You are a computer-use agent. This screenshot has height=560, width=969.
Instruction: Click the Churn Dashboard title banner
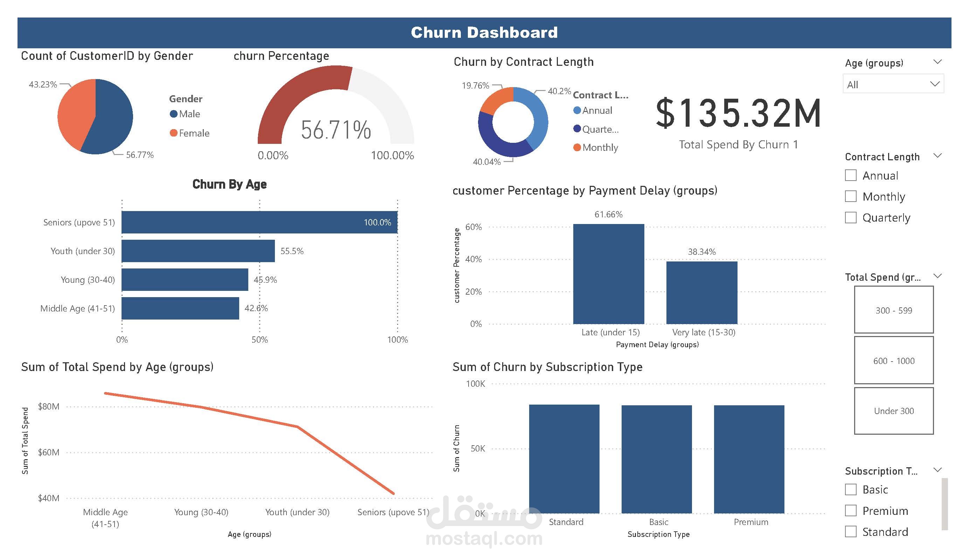pyautogui.click(x=484, y=33)
